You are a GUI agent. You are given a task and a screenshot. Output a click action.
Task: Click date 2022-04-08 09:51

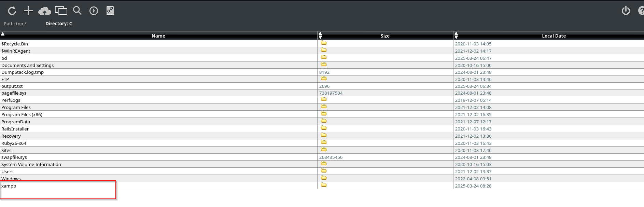pos(473,179)
